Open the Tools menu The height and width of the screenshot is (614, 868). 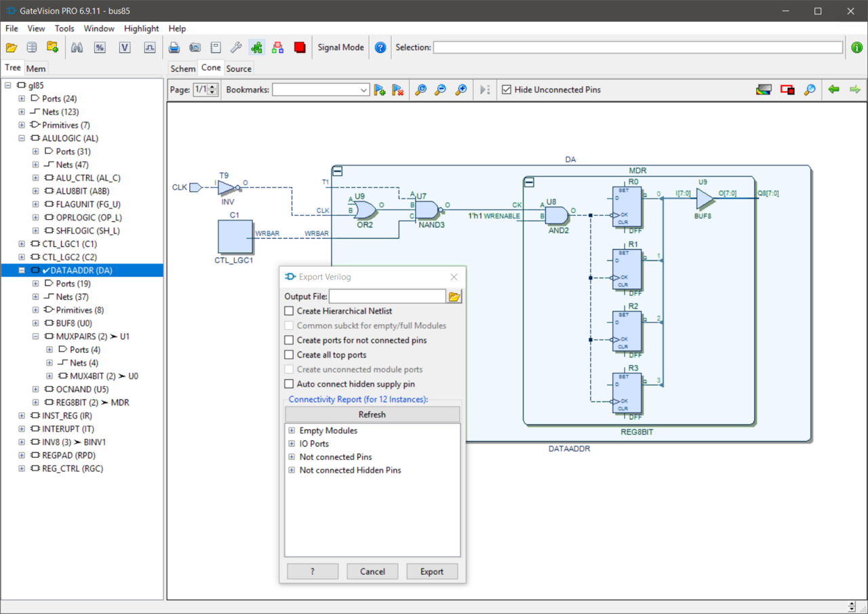[x=64, y=28]
